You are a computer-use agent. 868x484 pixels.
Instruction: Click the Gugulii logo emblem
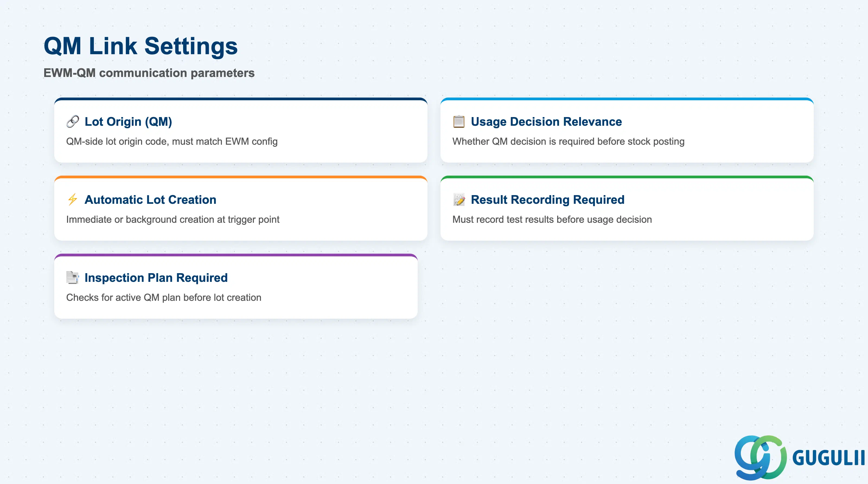click(761, 457)
